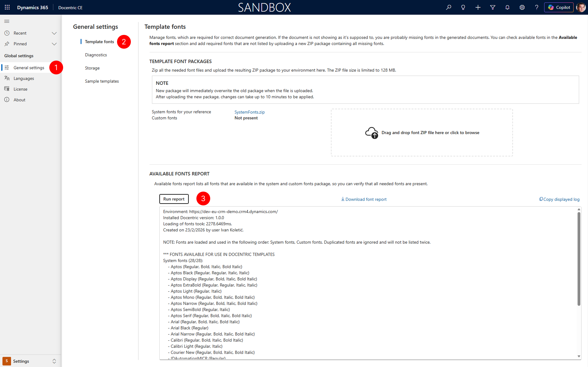Click Download font report link
The image size is (588, 367).
(364, 199)
